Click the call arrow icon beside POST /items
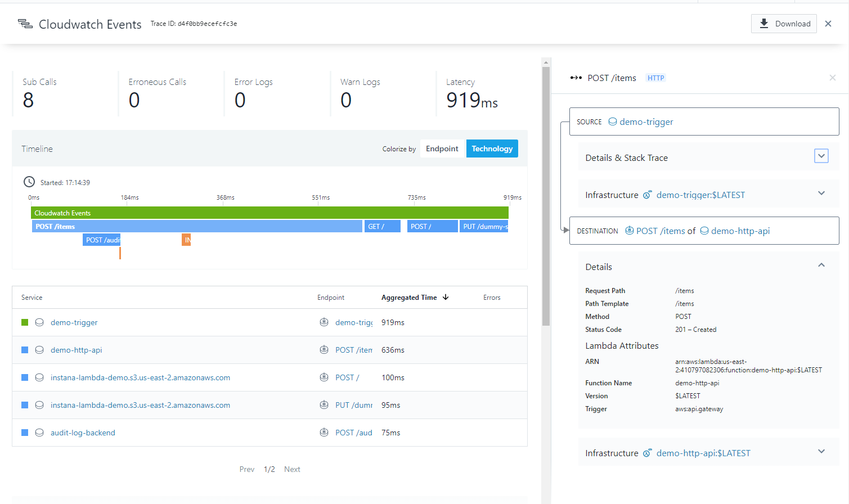 [x=576, y=78]
